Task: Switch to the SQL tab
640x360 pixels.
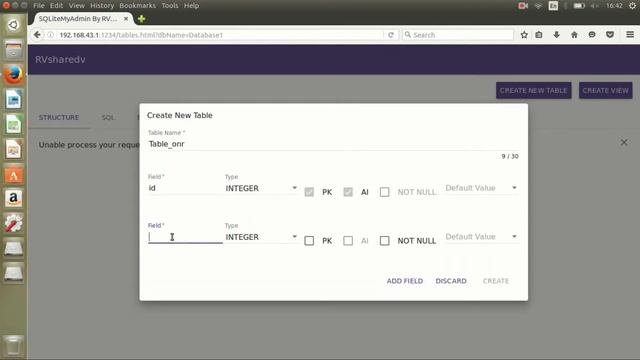Action: click(x=108, y=118)
